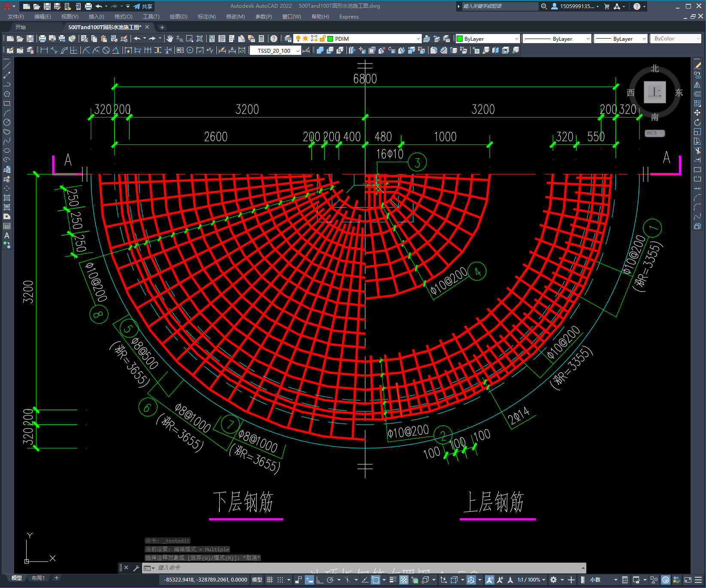Viewport: 706px width, 588px height.
Task: Open the 标注(N) menu
Action: tap(206, 17)
